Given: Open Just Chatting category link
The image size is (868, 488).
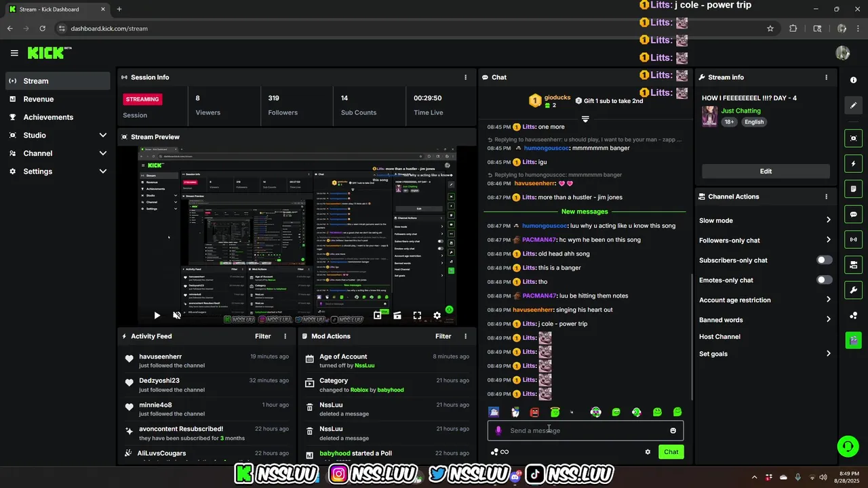Looking at the screenshot, I should click(741, 110).
